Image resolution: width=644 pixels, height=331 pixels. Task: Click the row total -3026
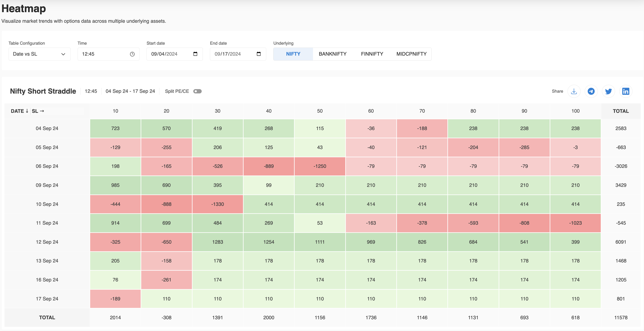pos(621,166)
